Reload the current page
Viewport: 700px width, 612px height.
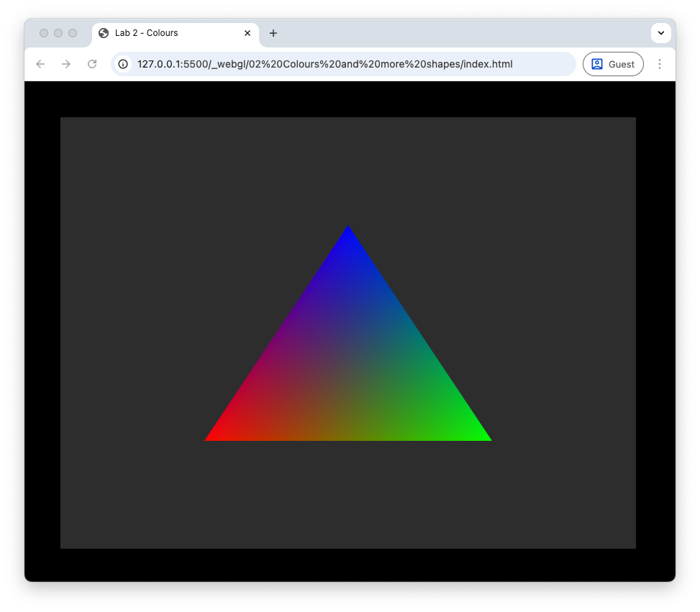(x=92, y=64)
